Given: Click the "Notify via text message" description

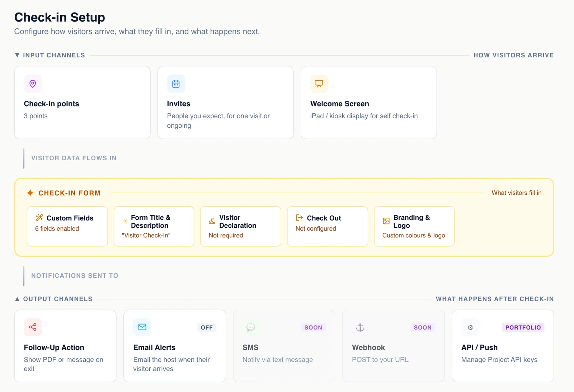Looking at the screenshot, I should (x=278, y=360).
